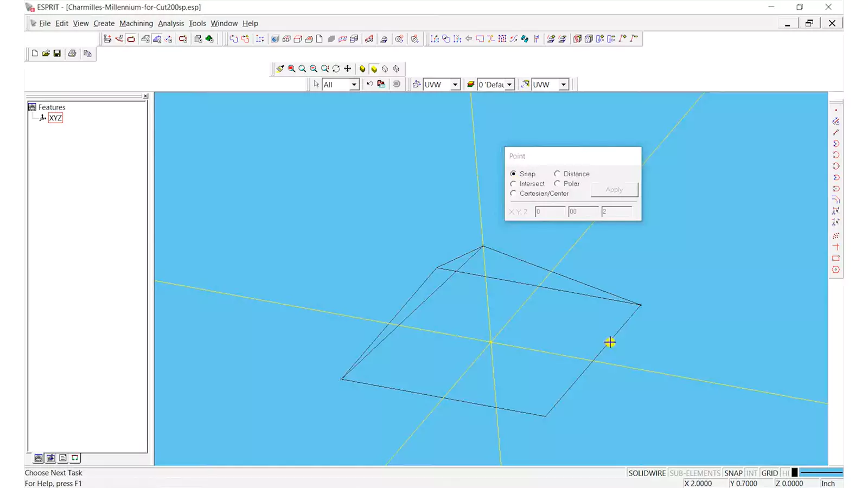Click the grey stop circle icon

397,84
